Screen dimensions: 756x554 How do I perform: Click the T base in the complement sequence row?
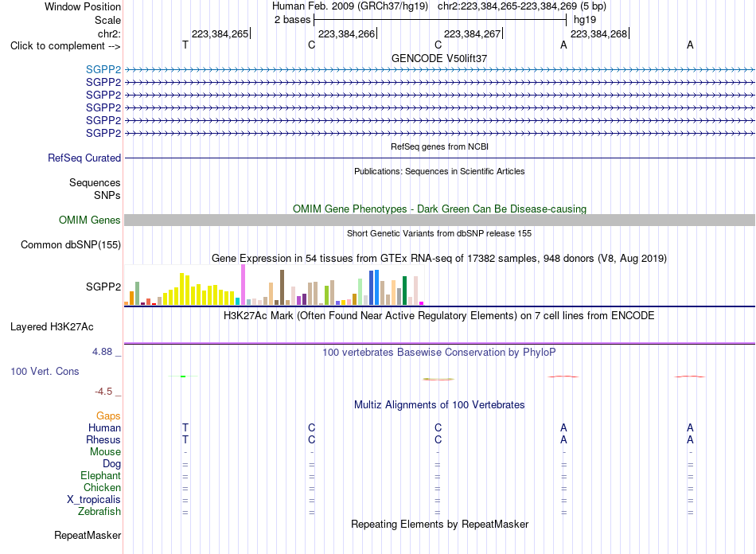pos(185,45)
